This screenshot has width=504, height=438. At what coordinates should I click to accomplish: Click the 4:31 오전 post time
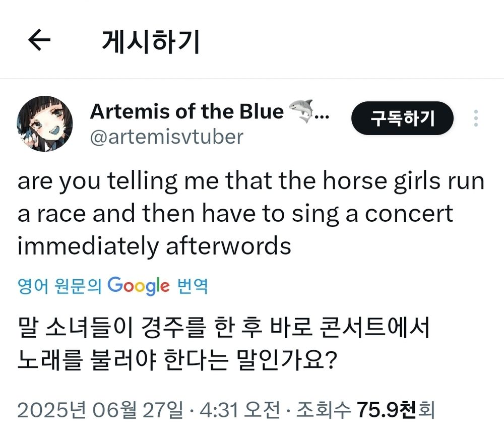pyautogui.click(x=240, y=410)
